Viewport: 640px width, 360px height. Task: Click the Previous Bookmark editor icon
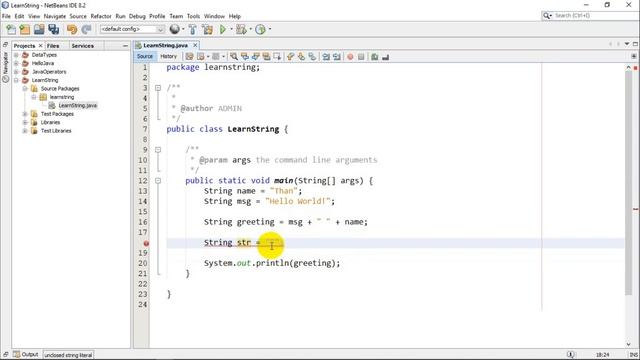tap(291, 57)
